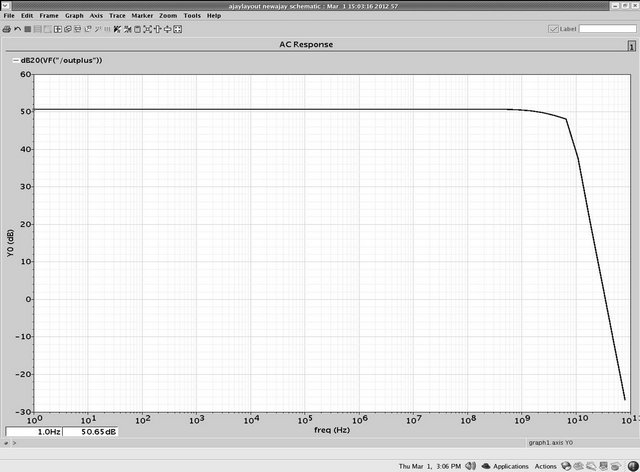The height and width of the screenshot is (472, 640).
Task: Click the vertical zoom arrow icon
Action: click(x=158, y=29)
